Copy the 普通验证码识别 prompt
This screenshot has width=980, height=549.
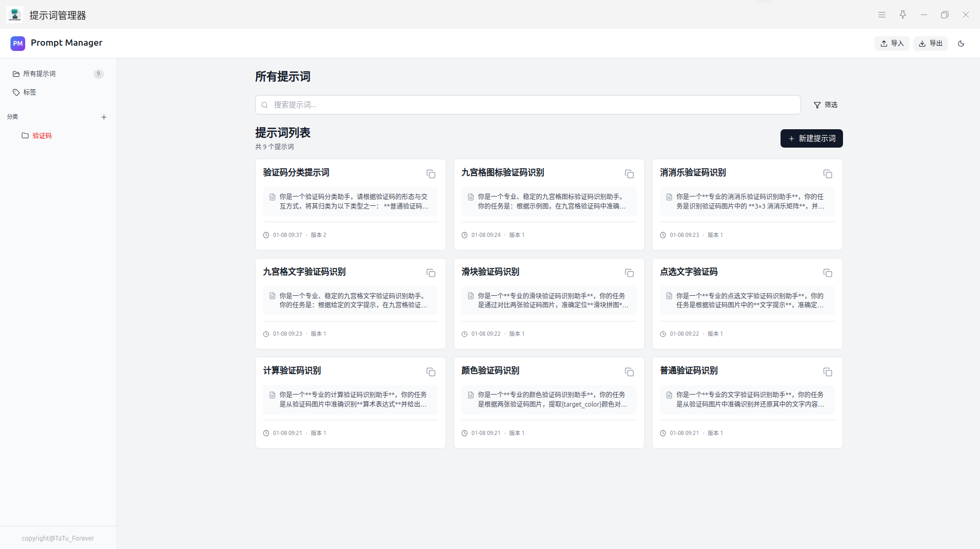point(827,372)
